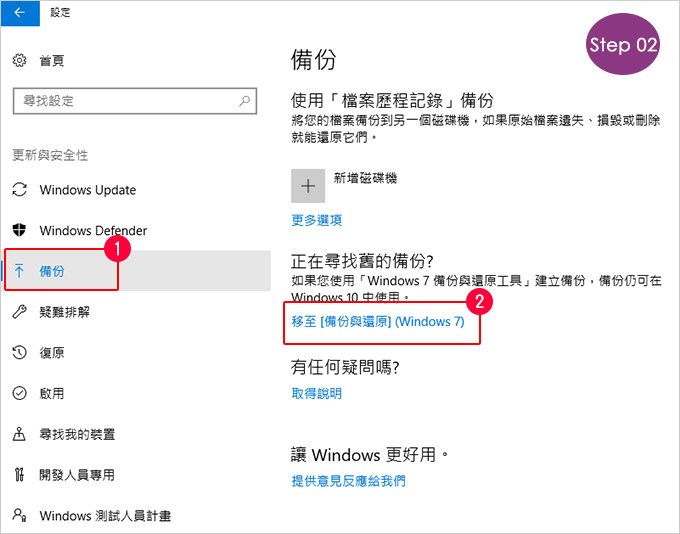Click the activation checkmark circle icon

coord(19,393)
